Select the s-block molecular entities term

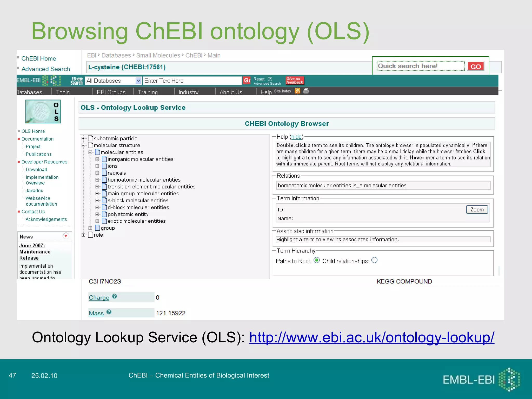click(x=138, y=200)
